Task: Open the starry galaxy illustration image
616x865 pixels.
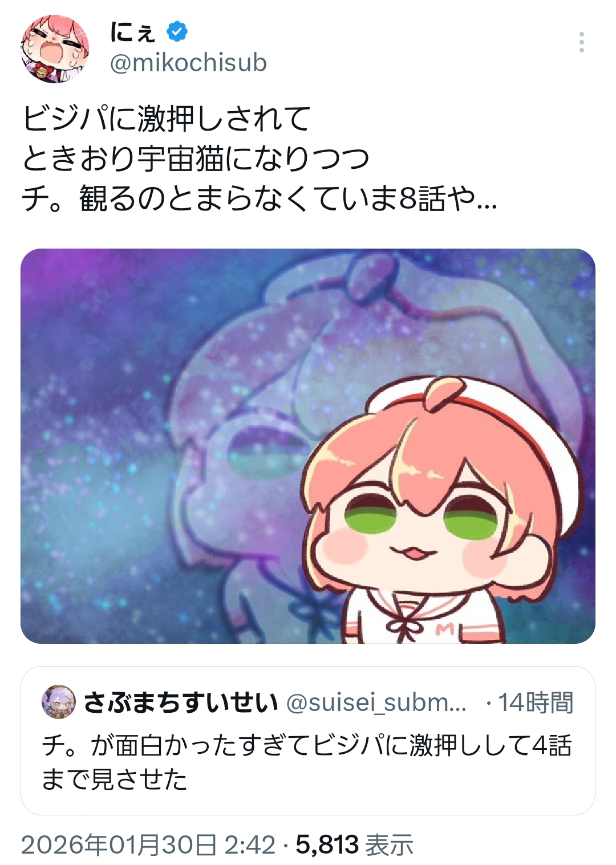Action: click(308, 446)
